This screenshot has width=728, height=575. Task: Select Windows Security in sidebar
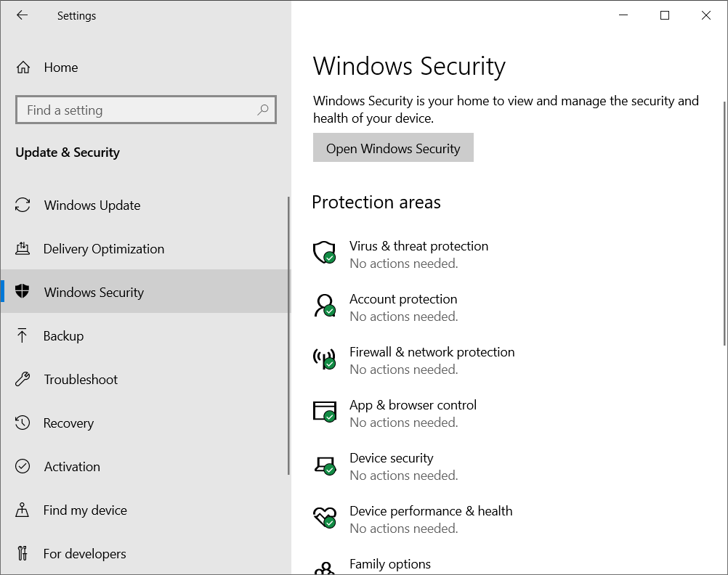[145, 292]
